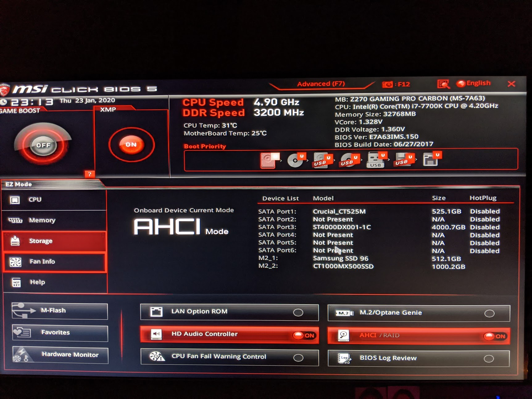Screen dimensions: 532x399
Task: Click the F12 screenshot camera icon
Action: point(388,84)
